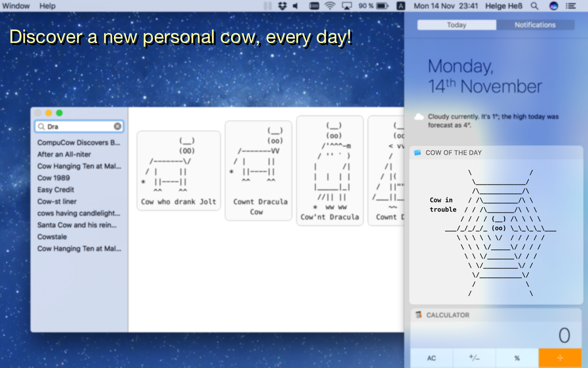Clear the search field with the X icon
The image size is (588, 368).
coord(117,126)
